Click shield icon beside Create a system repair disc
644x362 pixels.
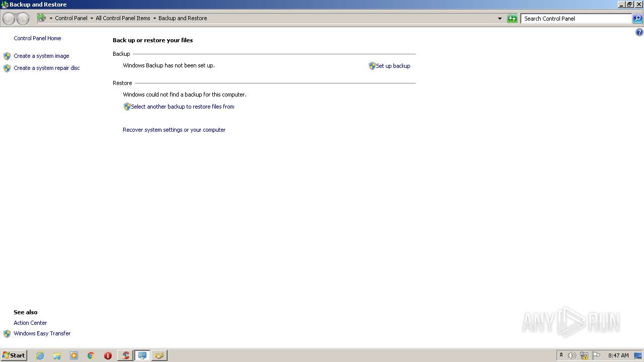(7, 68)
